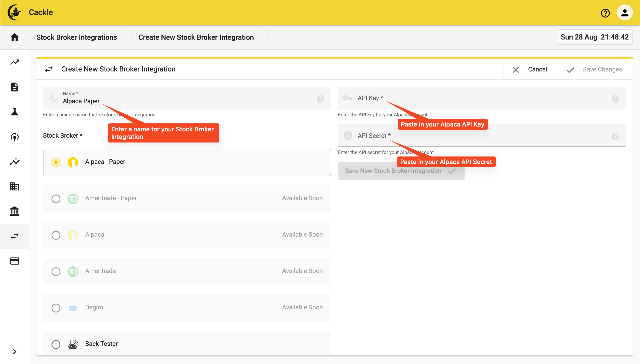
Task: Cancel the new integration
Action: point(530,69)
